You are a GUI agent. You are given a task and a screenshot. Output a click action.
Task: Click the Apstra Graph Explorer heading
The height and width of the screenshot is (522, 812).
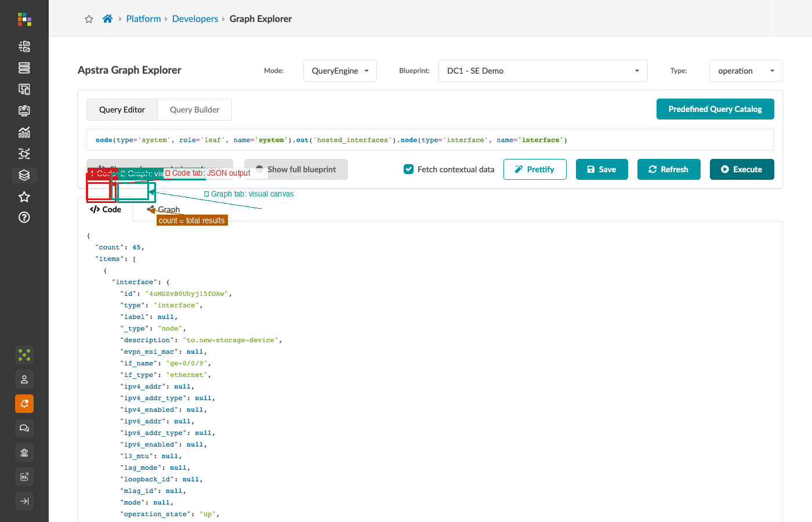tap(129, 70)
